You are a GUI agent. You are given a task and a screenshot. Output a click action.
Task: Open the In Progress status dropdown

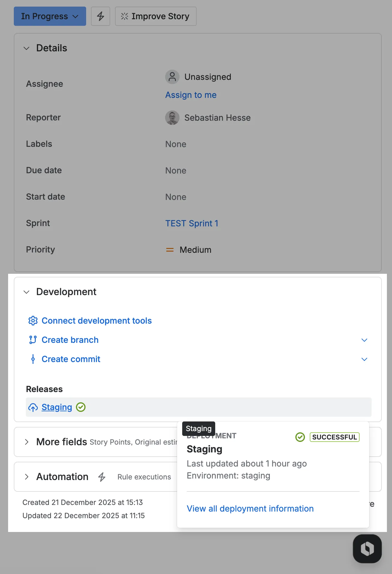tap(50, 16)
